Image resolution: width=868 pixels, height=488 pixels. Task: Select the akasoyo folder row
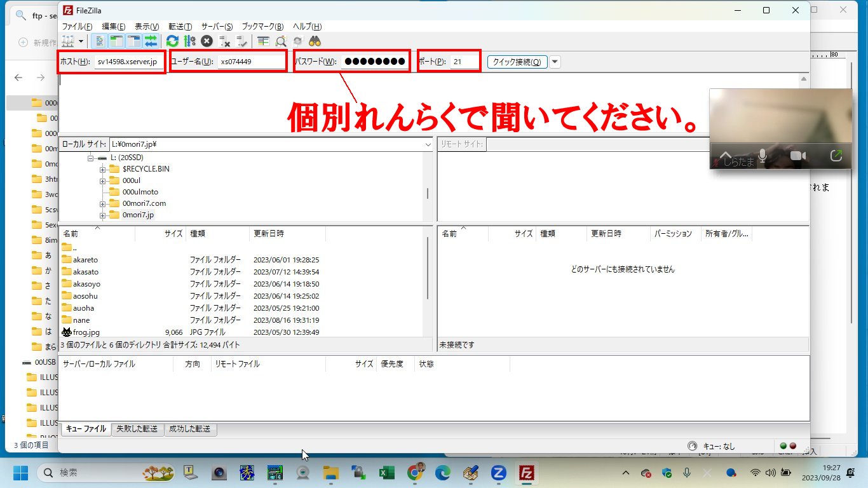pos(241,284)
